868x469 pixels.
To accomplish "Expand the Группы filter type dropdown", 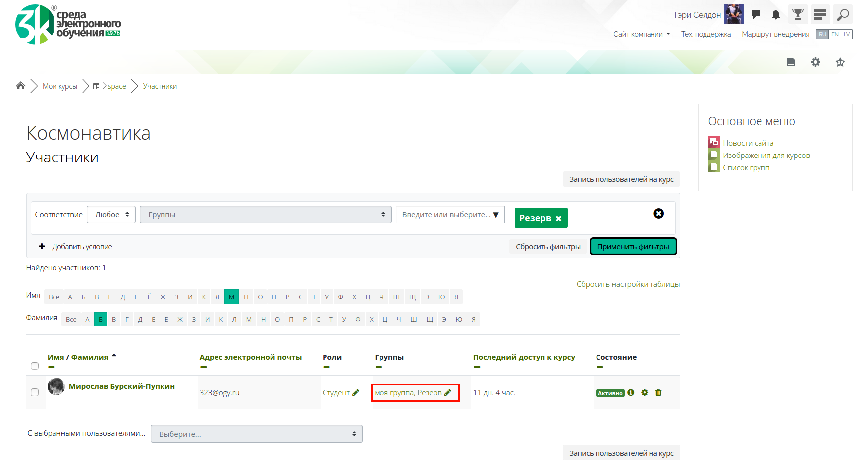I will click(x=266, y=214).
